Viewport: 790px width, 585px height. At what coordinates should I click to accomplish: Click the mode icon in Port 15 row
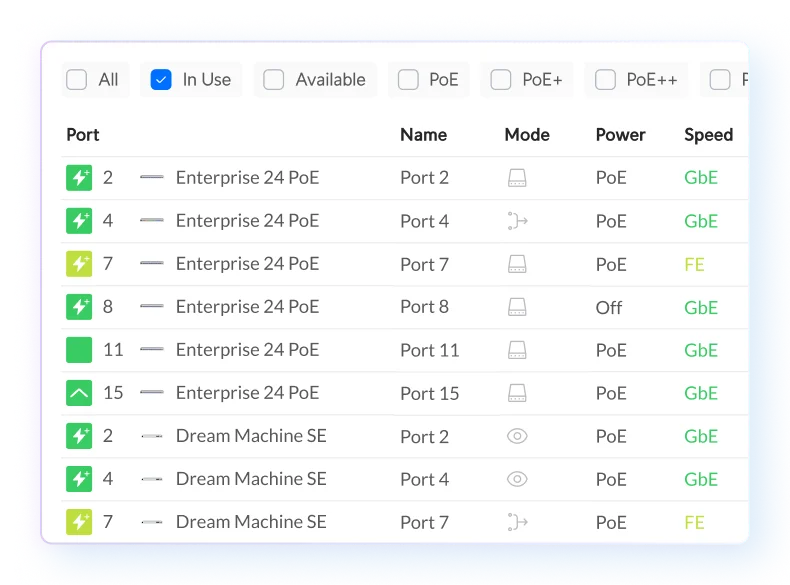(517, 393)
